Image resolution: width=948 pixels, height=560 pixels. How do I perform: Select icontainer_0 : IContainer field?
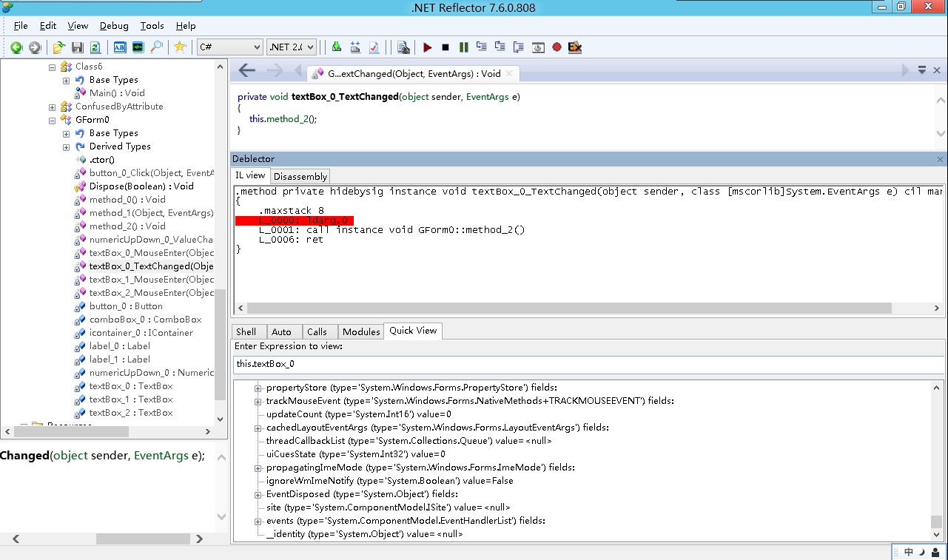[x=141, y=333]
